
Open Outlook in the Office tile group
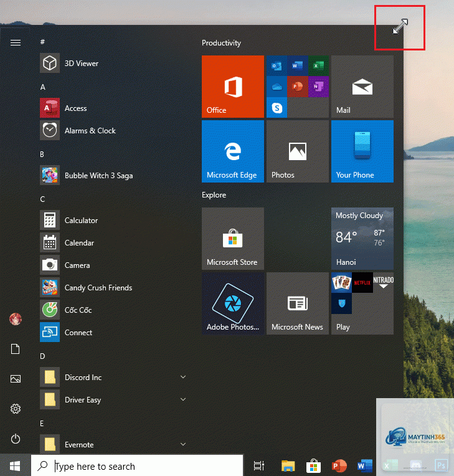pyautogui.click(x=277, y=65)
